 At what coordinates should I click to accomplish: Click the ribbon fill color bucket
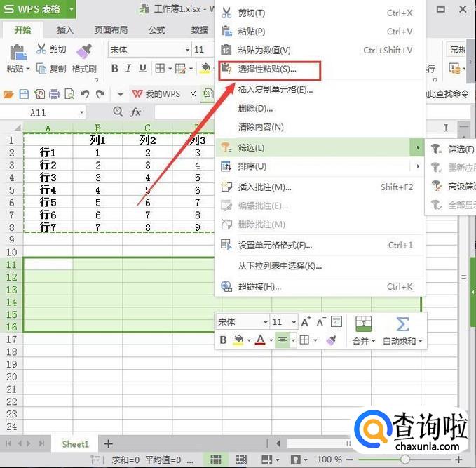[x=205, y=68]
